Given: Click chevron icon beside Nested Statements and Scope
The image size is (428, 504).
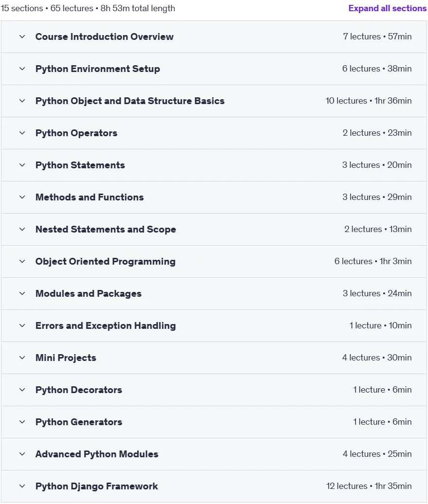Looking at the screenshot, I should click(x=22, y=230).
